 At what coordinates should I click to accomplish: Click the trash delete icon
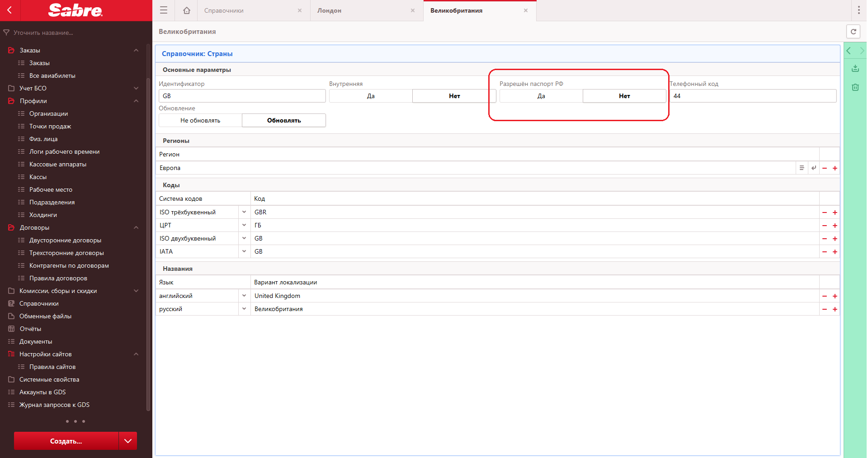pos(855,87)
